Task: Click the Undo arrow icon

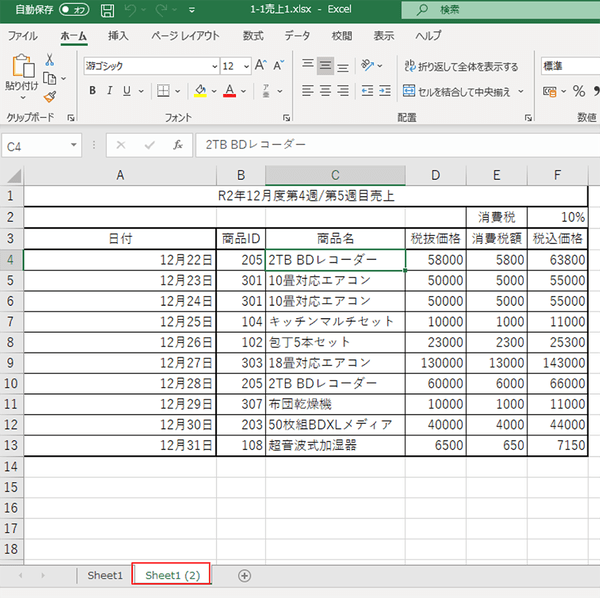Action: point(130,10)
